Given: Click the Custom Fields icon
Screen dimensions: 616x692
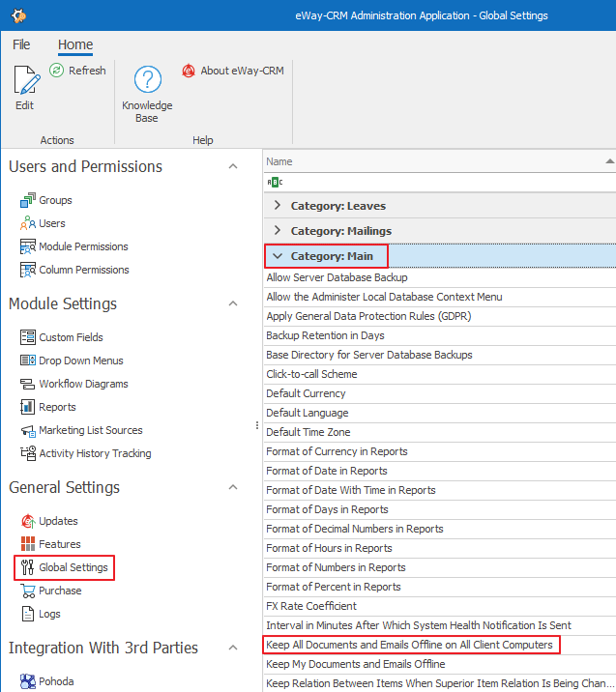Looking at the screenshot, I should [28, 337].
